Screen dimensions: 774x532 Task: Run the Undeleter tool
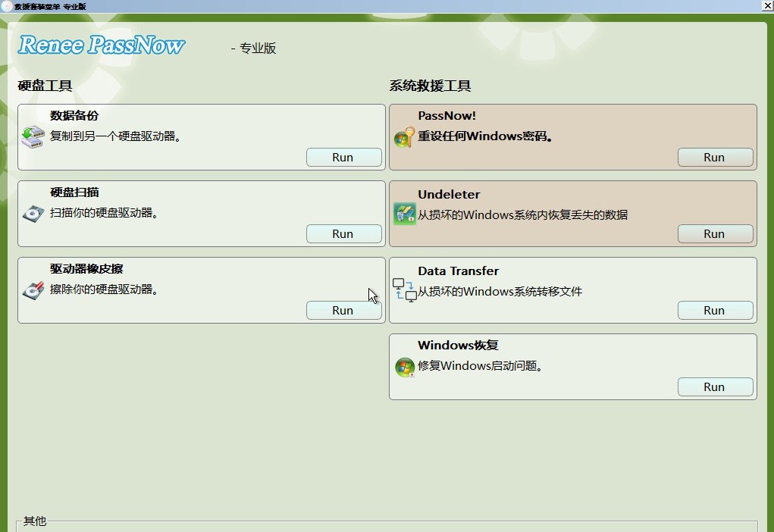(x=716, y=234)
